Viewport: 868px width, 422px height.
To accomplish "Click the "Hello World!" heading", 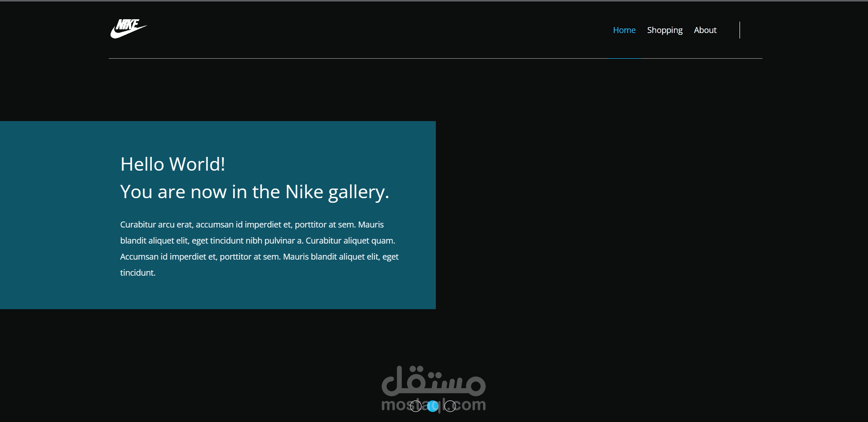I will click(x=172, y=164).
